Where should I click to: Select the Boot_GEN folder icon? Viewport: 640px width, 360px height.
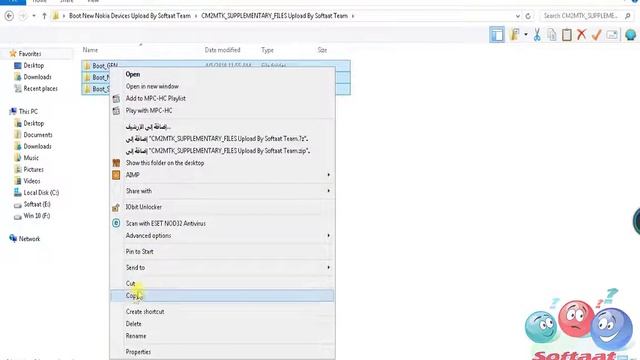(87, 65)
